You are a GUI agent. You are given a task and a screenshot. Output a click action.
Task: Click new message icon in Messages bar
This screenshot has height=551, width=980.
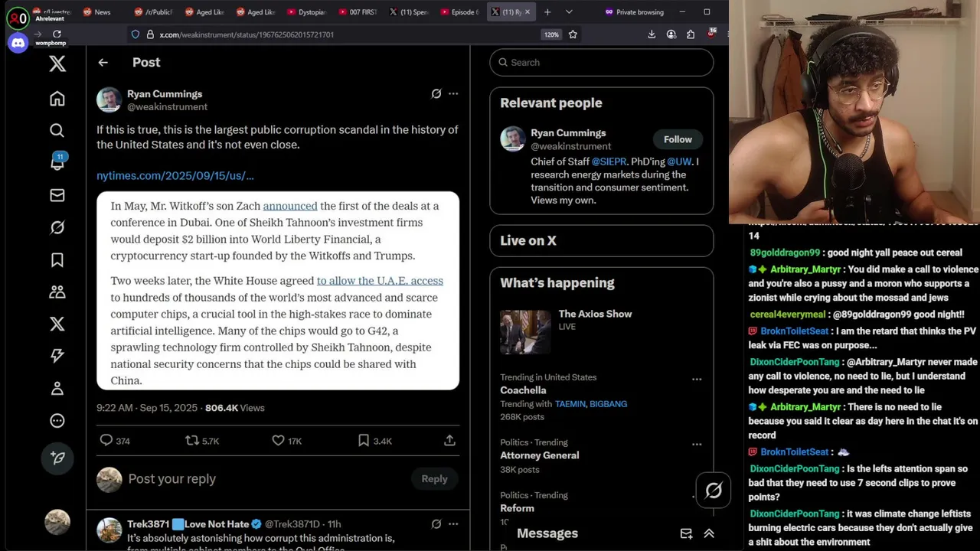(686, 533)
